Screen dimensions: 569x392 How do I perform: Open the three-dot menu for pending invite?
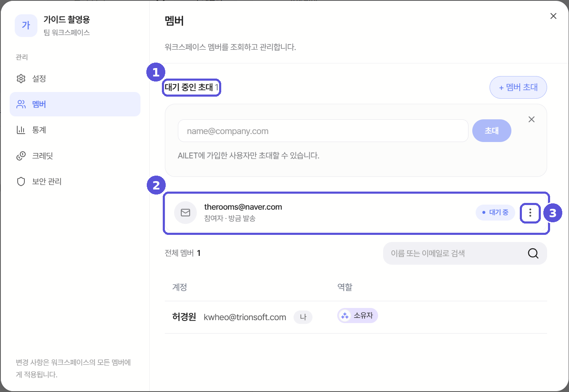[530, 213]
